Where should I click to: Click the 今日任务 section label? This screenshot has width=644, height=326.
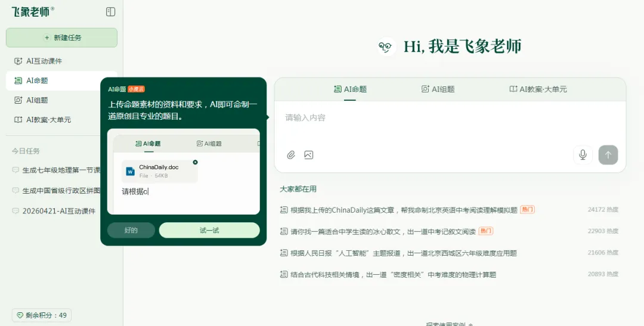[26, 151]
